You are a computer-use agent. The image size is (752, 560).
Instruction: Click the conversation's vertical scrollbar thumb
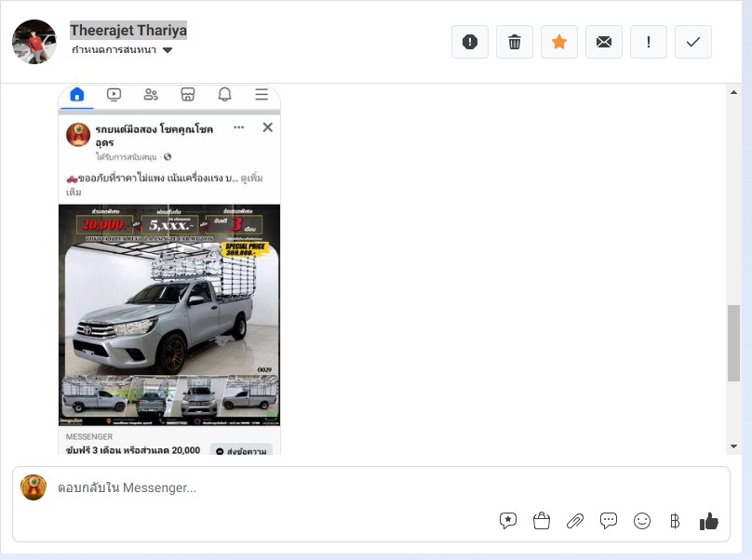click(733, 342)
